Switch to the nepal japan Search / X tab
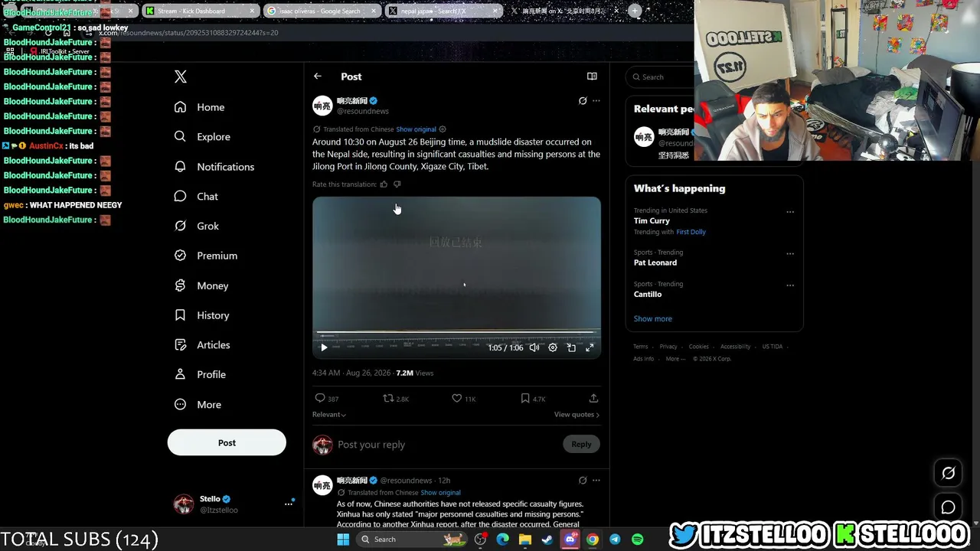Image resolution: width=980 pixels, height=551 pixels. click(443, 11)
